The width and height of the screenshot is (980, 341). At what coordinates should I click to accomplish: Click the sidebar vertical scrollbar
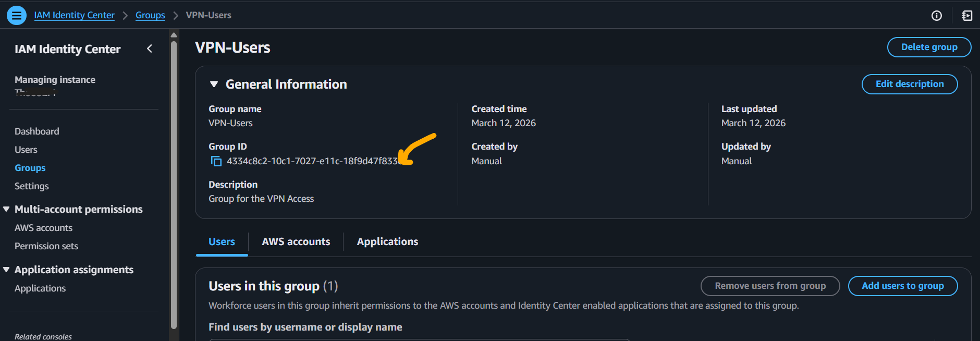174,185
